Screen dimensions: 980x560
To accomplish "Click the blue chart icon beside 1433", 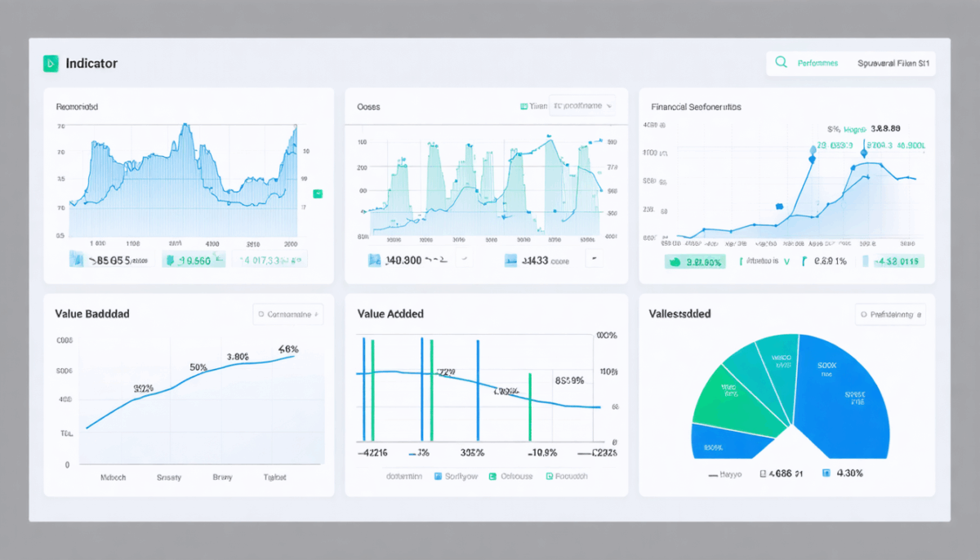I will pyautogui.click(x=511, y=260).
